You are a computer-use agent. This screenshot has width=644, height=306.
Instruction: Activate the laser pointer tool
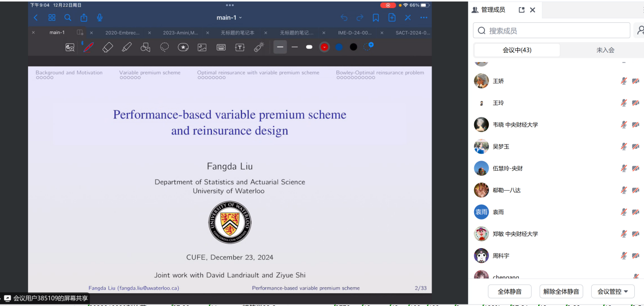pyautogui.click(x=259, y=47)
